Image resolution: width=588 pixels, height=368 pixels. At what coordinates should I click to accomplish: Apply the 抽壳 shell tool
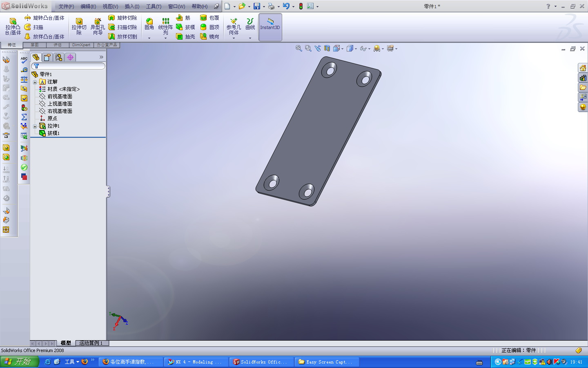point(185,37)
